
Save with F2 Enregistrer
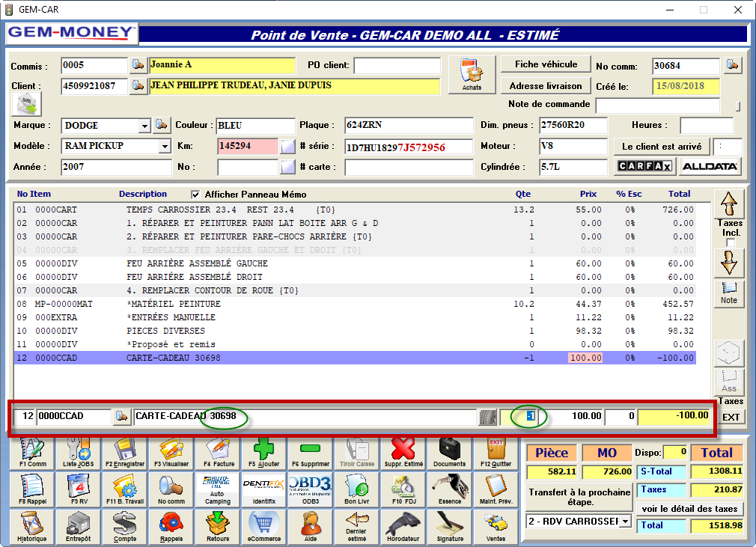[125, 453]
